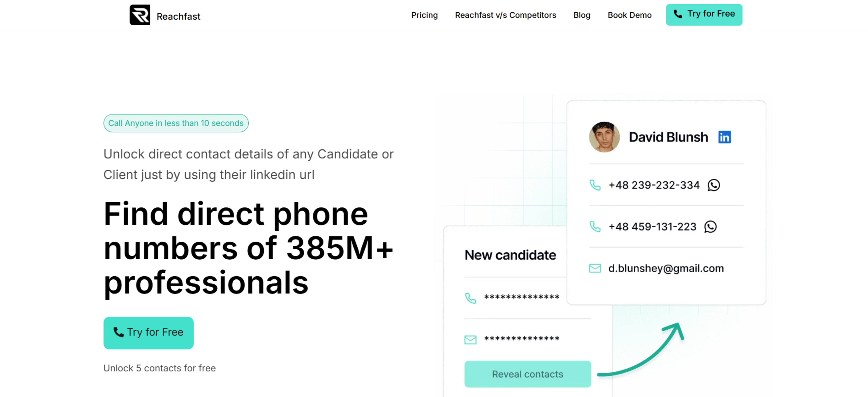868x397 pixels.
Task: Click the LinkedIn icon next to David Blunsh
Action: pyautogui.click(x=724, y=137)
